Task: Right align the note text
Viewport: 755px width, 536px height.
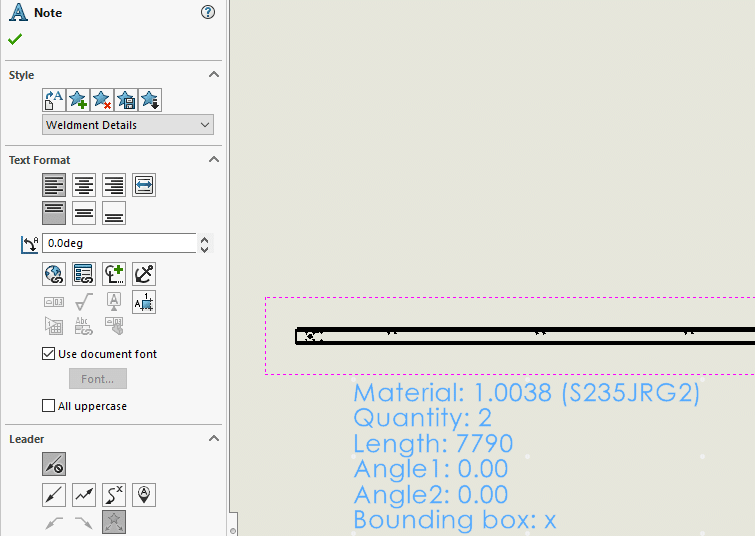Action: click(114, 185)
